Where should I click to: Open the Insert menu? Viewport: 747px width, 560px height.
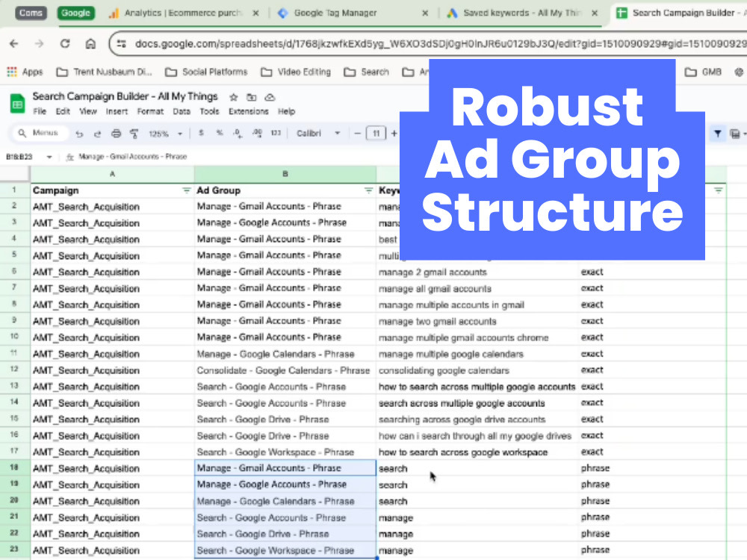[117, 111]
